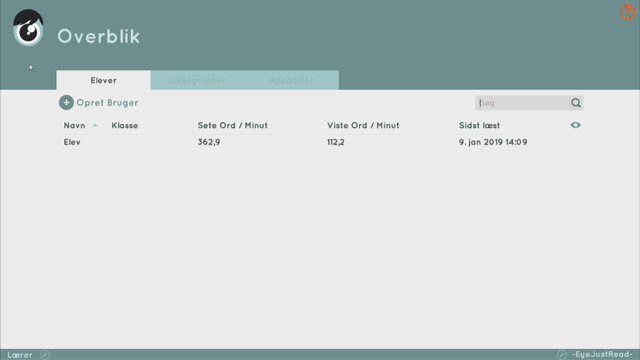Sort by Navn ascending arrow
640x360 pixels.
click(x=95, y=125)
